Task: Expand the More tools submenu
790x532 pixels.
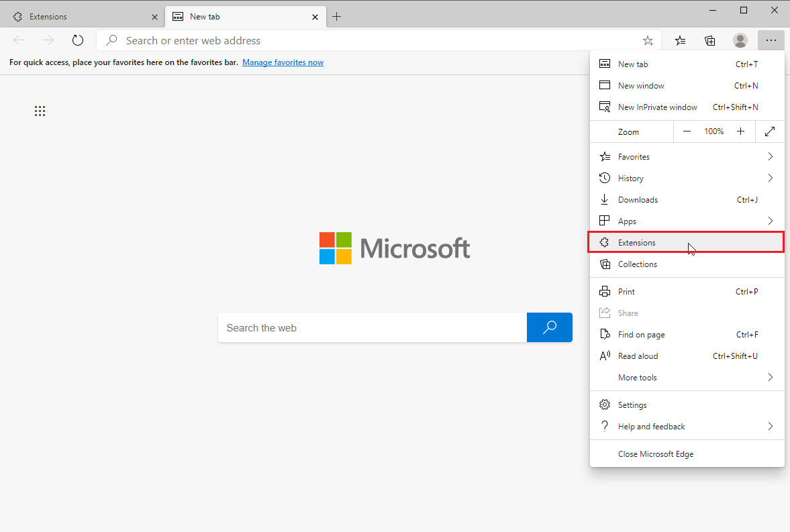Action: tap(687, 377)
